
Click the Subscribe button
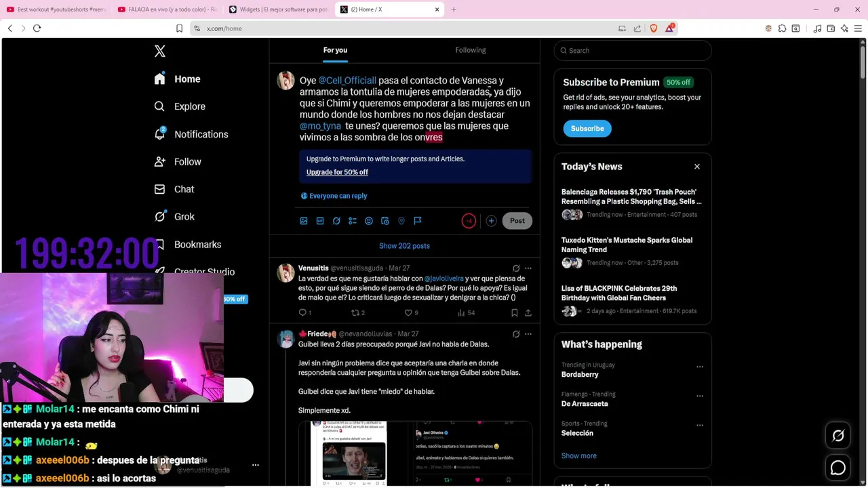pos(587,129)
